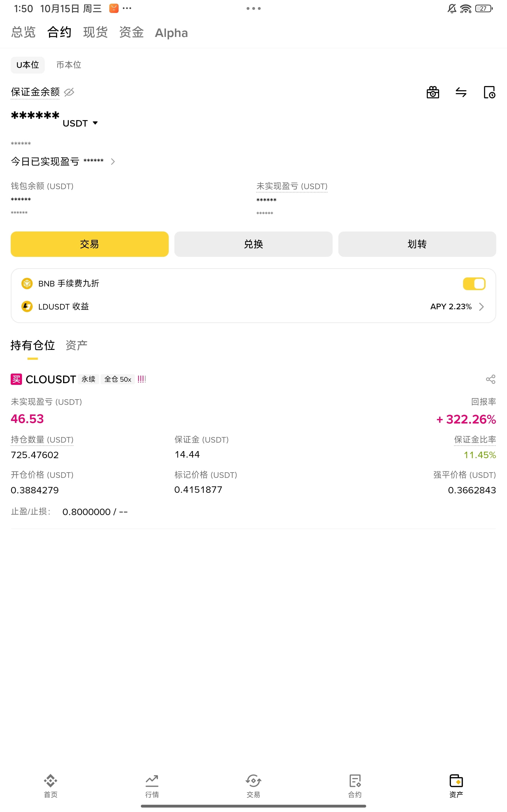Disable the BNB fee discount switch
This screenshot has height=812, width=507.
474,284
